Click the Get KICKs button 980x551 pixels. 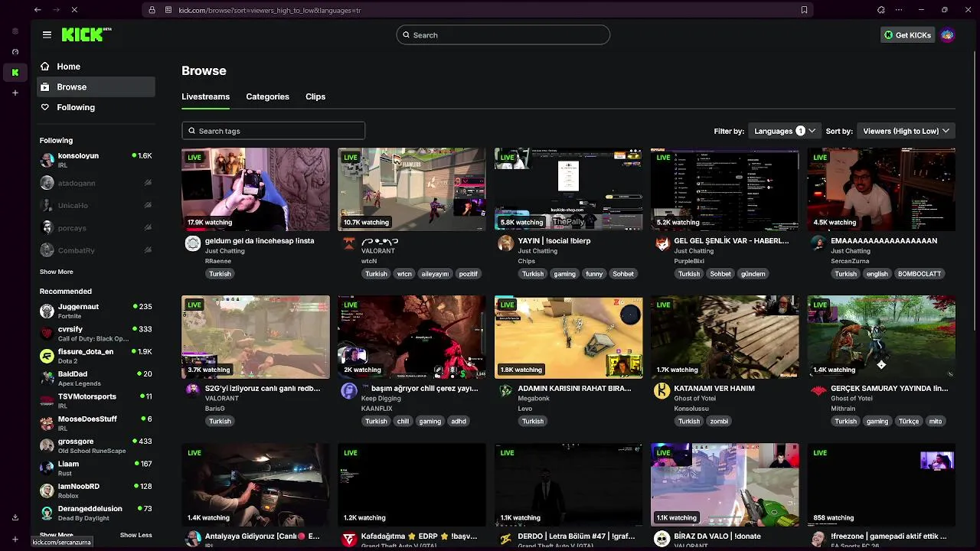click(x=907, y=34)
